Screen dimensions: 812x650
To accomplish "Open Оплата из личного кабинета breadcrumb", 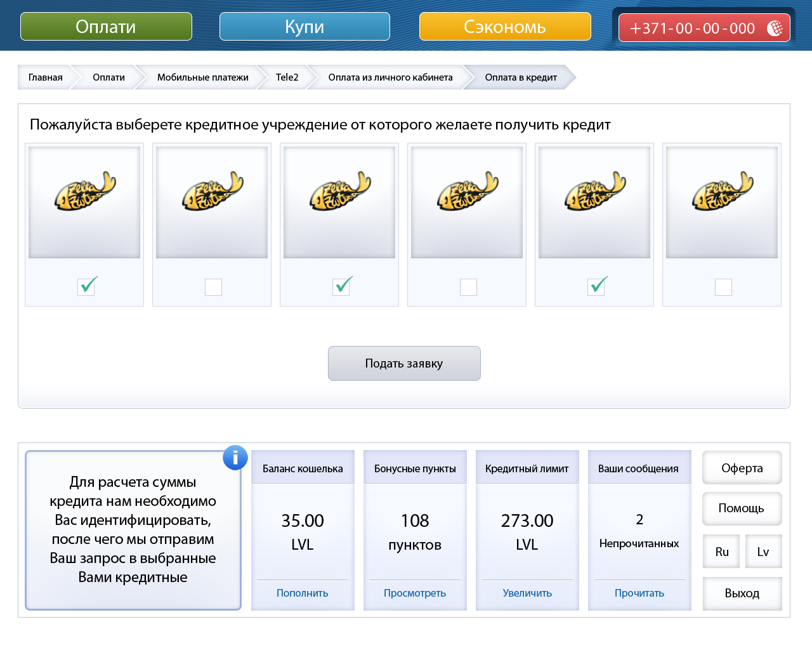I will pos(390,77).
